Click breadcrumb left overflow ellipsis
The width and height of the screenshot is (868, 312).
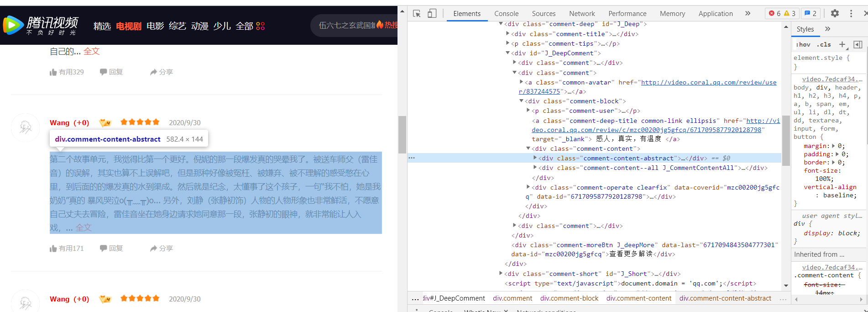pos(415,299)
